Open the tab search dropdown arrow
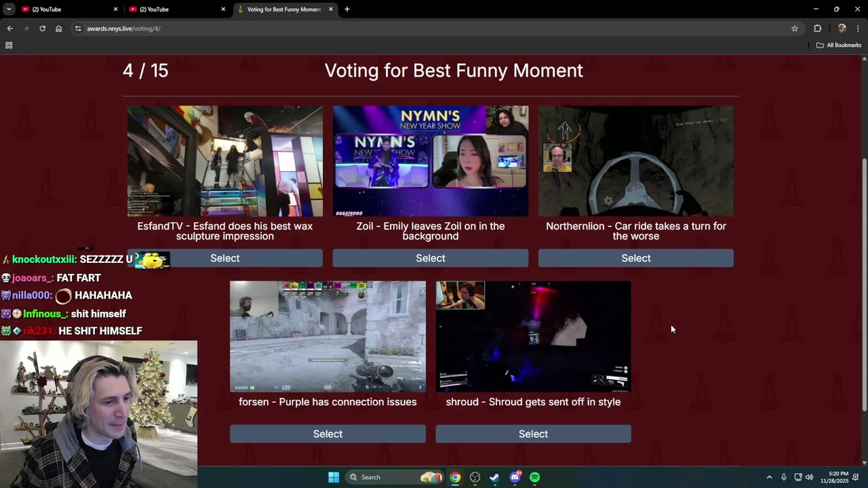The height and width of the screenshot is (488, 868). (9, 9)
